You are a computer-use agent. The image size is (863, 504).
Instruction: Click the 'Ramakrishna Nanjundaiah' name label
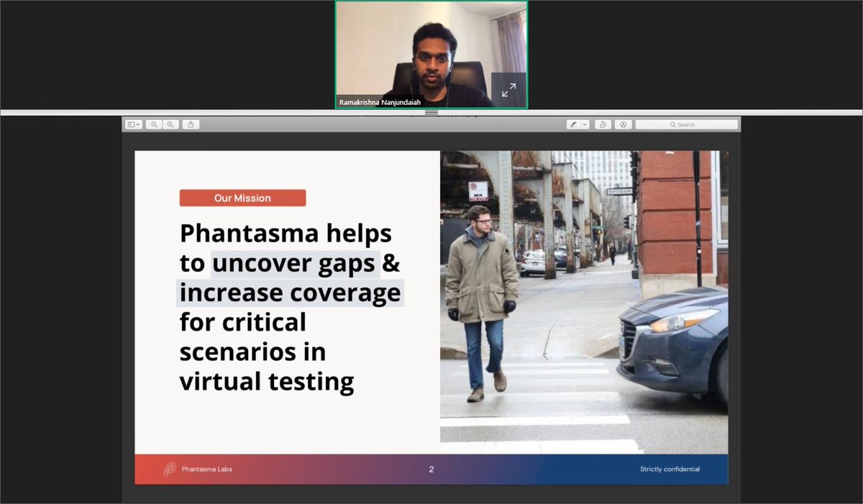380,102
